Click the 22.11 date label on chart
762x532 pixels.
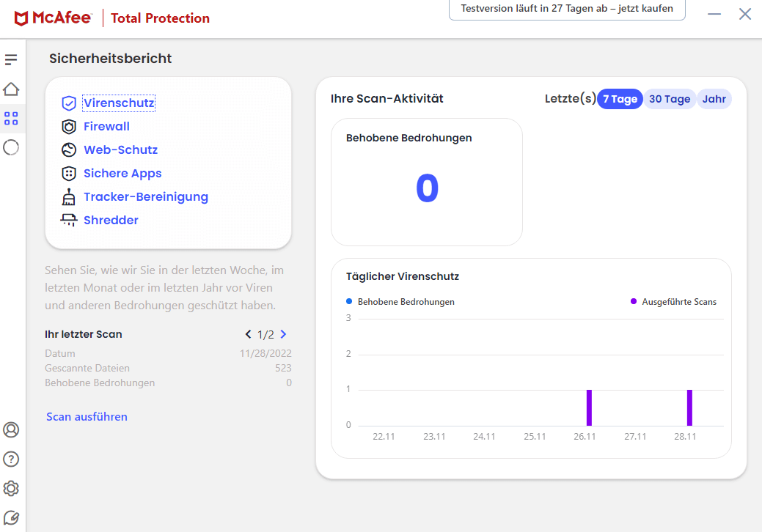click(x=384, y=437)
